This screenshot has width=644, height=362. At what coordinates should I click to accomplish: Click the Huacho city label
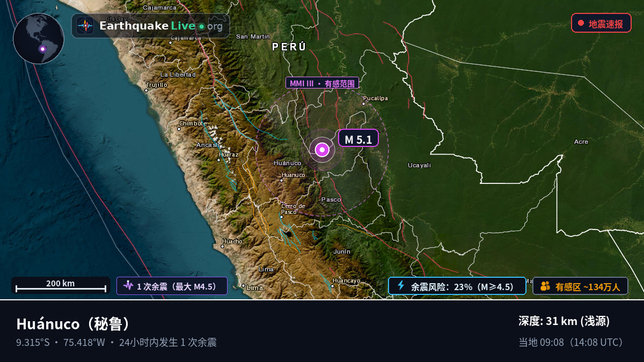[x=232, y=241]
